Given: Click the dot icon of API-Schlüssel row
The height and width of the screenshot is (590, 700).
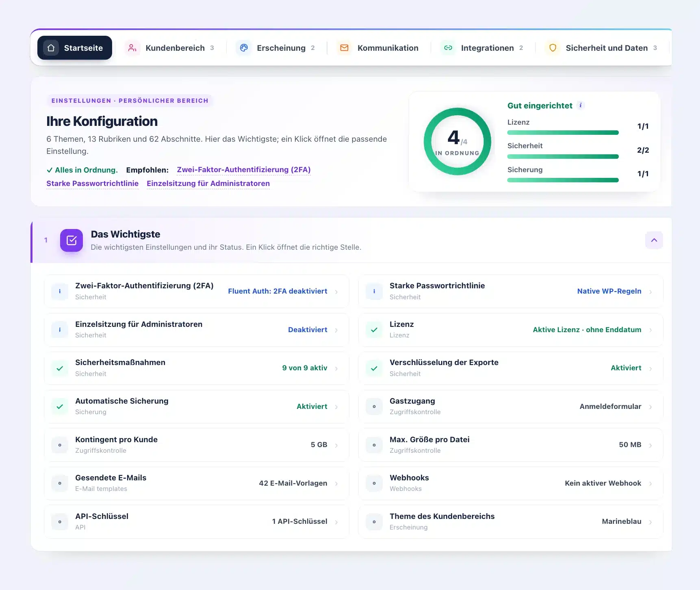Looking at the screenshot, I should 60,522.
